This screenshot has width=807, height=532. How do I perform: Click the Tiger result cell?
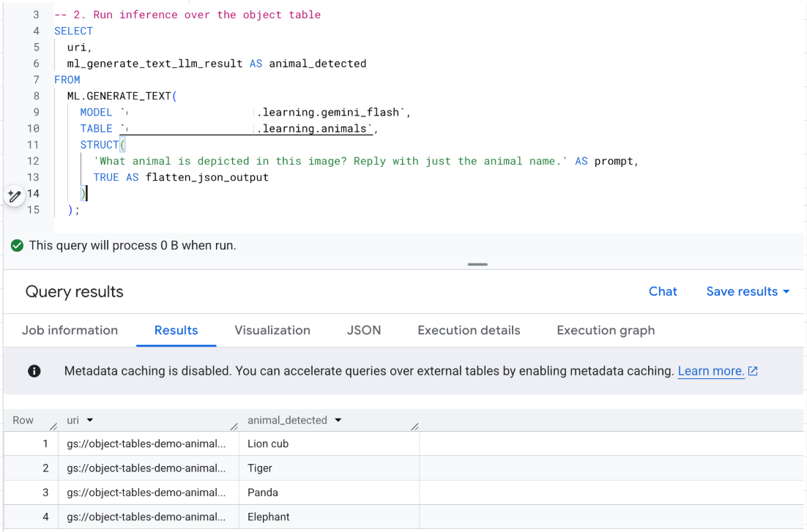tap(329, 468)
